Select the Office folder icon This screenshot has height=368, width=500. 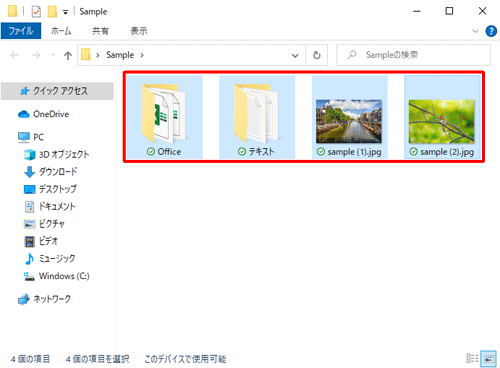pos(164,114)
